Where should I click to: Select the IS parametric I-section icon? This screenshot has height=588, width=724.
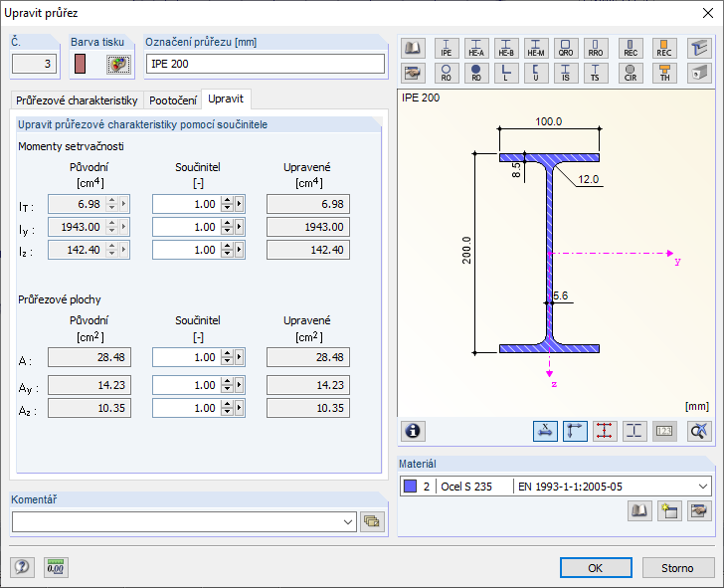(x=566, y=73)
